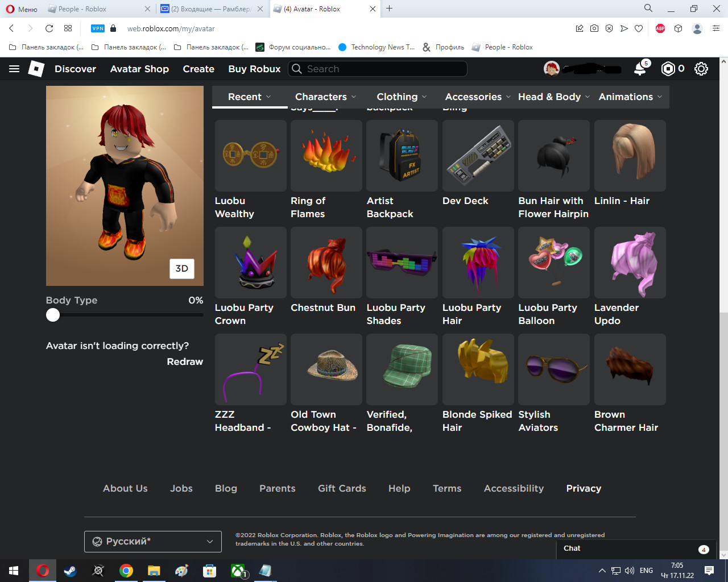Open Opera speed dial tiles icon
Image resolution: width=728 pixels, height=582 pixels.
point(68,28)
